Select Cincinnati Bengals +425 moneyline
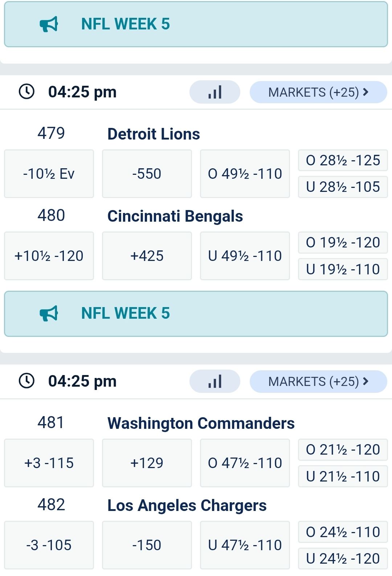Viewport: 392px width, 576px height. (147, 256)
